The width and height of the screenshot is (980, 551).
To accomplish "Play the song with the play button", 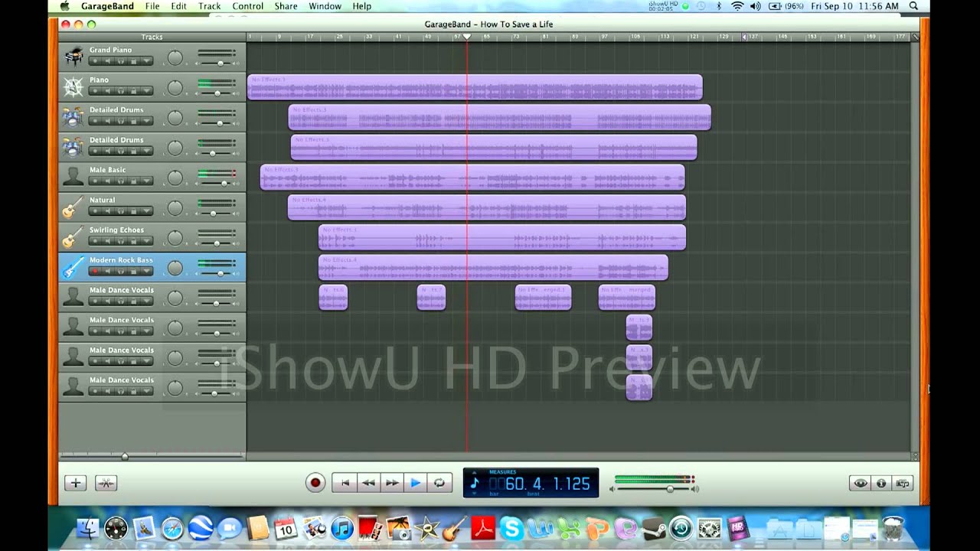I will tap(415, 483).
